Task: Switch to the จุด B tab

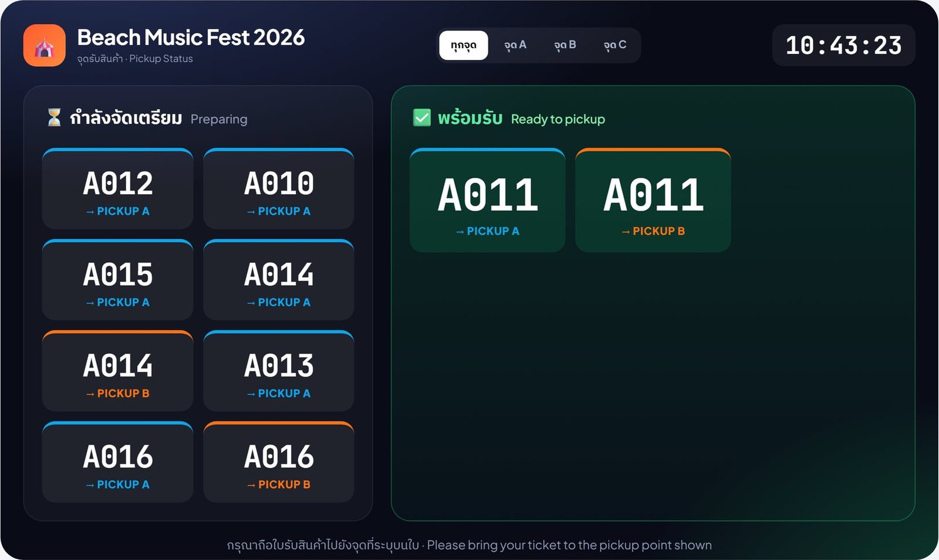Action: [x=565, y=45]
